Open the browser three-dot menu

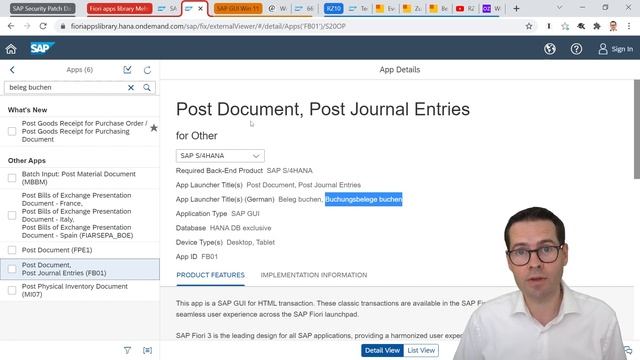click(x=629, y=26)
